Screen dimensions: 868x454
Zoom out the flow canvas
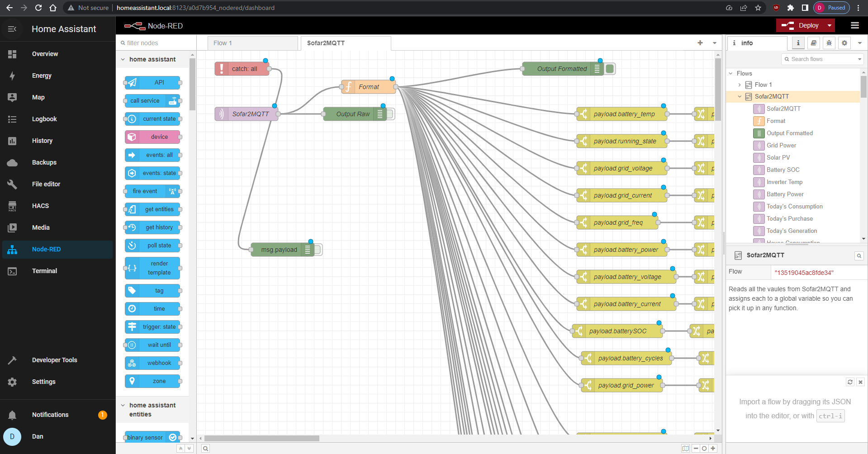click(x=696, y=449)
